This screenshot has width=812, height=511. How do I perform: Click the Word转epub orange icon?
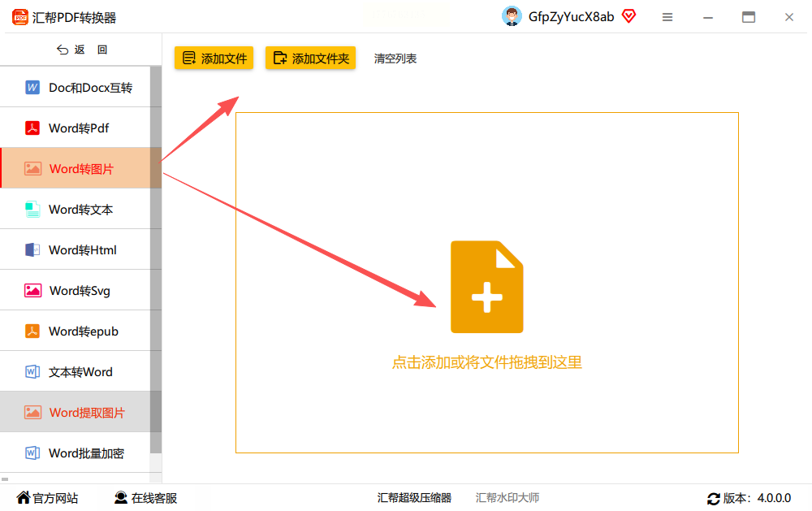coord(32,331)
